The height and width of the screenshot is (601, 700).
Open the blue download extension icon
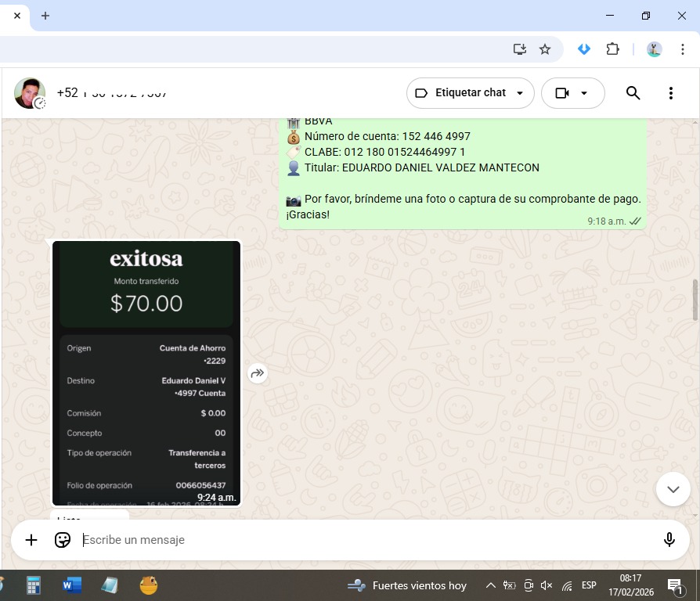[x=584, y=49]
